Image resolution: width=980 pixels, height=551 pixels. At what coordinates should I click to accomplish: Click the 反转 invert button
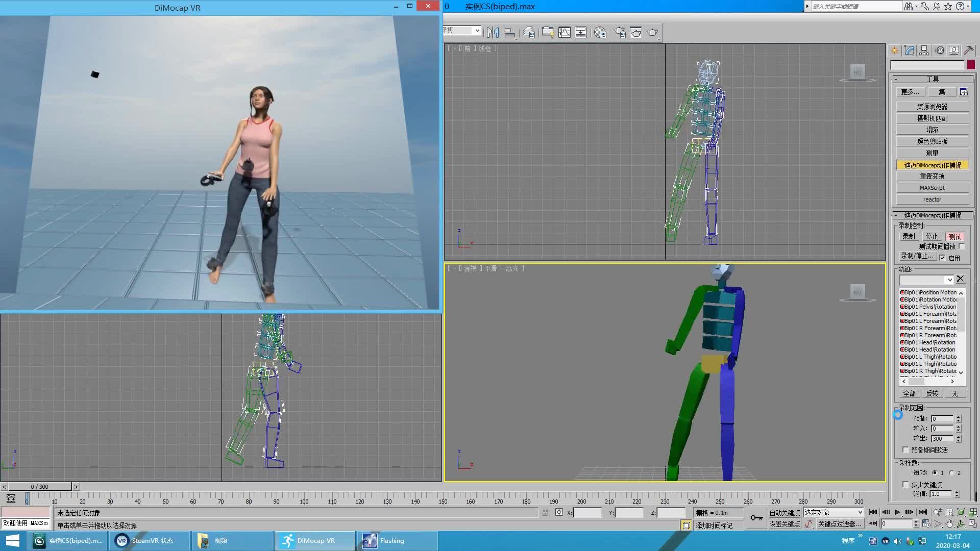pyautogui.click(x=932, y=393)
